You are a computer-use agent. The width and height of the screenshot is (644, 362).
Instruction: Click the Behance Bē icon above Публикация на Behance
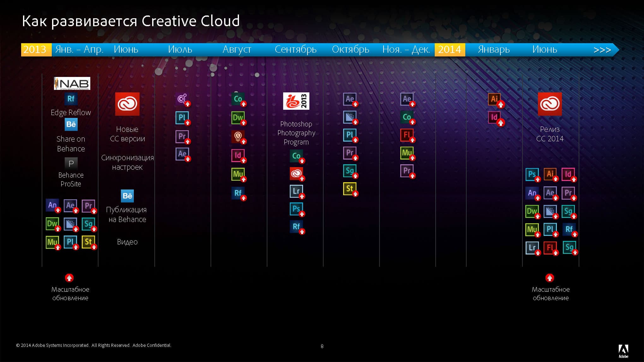point(127,196)
